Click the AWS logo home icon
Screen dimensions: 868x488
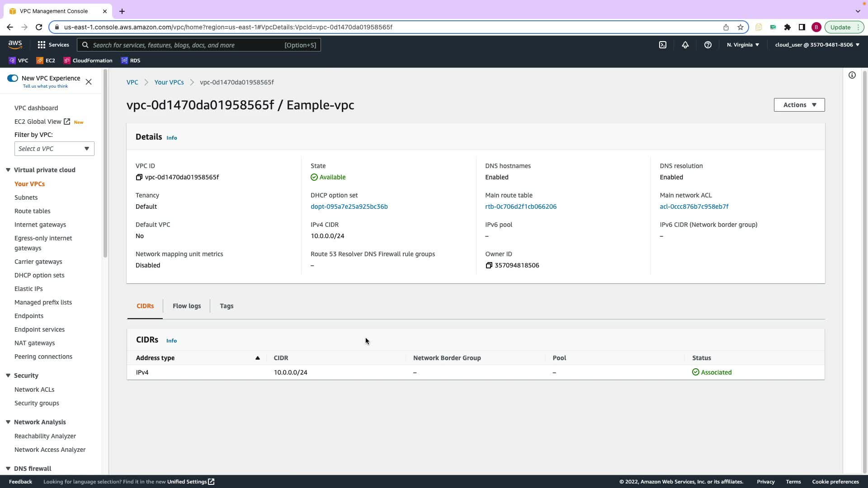15,44
